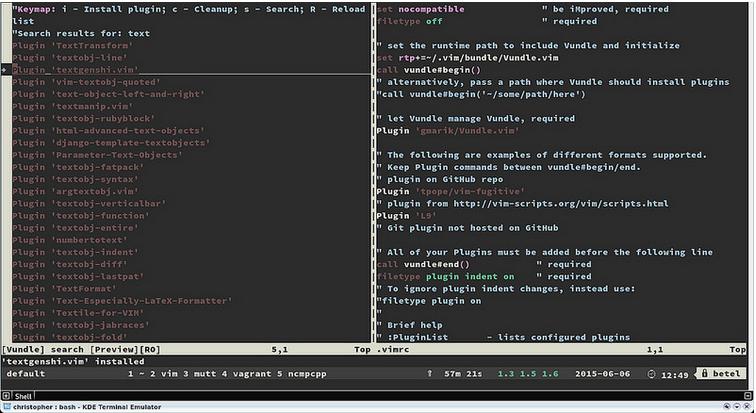The width and height of the screenshot is (756, 413).
Task: Click the new tab icon beside Shell tab
Action: coord(6,396)
